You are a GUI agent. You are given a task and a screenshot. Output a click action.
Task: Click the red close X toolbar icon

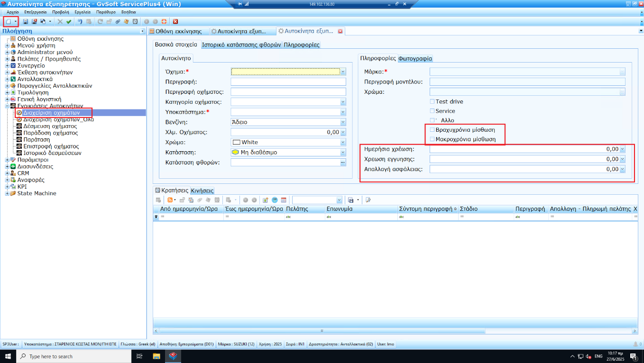coord(175,21)
